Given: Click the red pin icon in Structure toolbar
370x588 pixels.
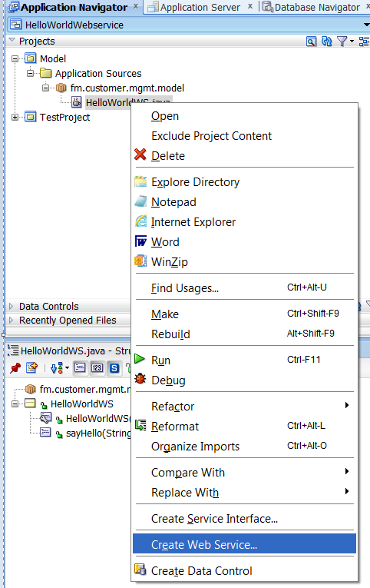Looking at the screenshot, I should point(15,368).
